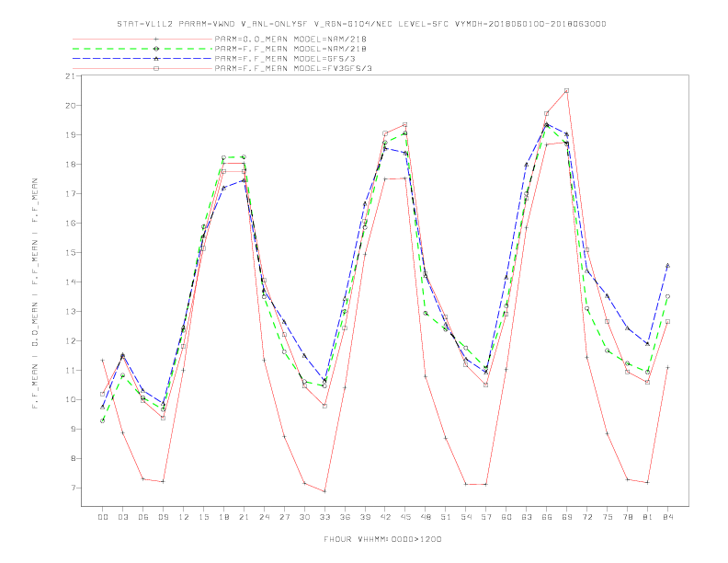728x563 pixels.
Task: Click the x-axis tick label 36
Action: tap(345, 517)
